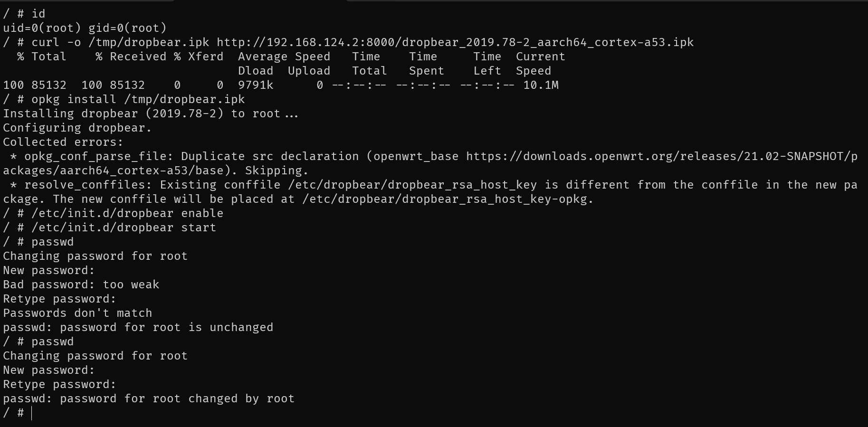The image size is (868, 427).
Task: Click the '/etc/dropbear/dropbear_rsa_host_key-opkg' path
Action: [x=446, y=199]
